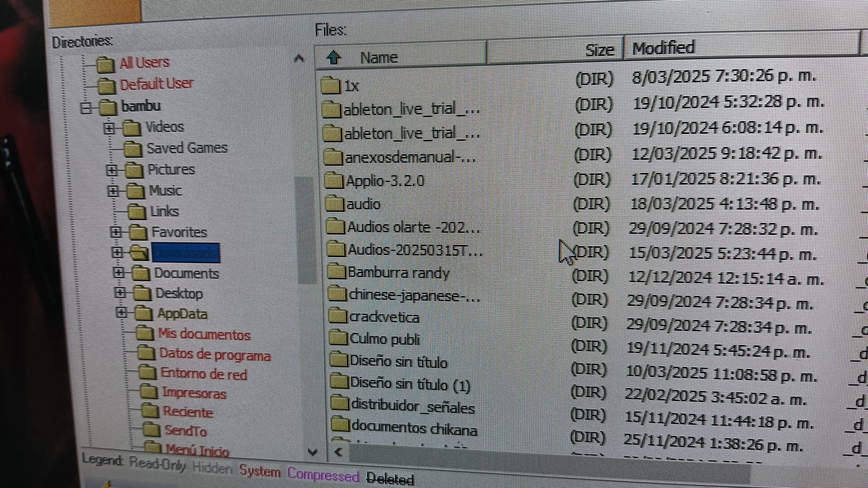868x488 pixels.
Task: Click the Diseño sin título (1) folder icon
Action: pyautogui.click(x=339, y=381)
